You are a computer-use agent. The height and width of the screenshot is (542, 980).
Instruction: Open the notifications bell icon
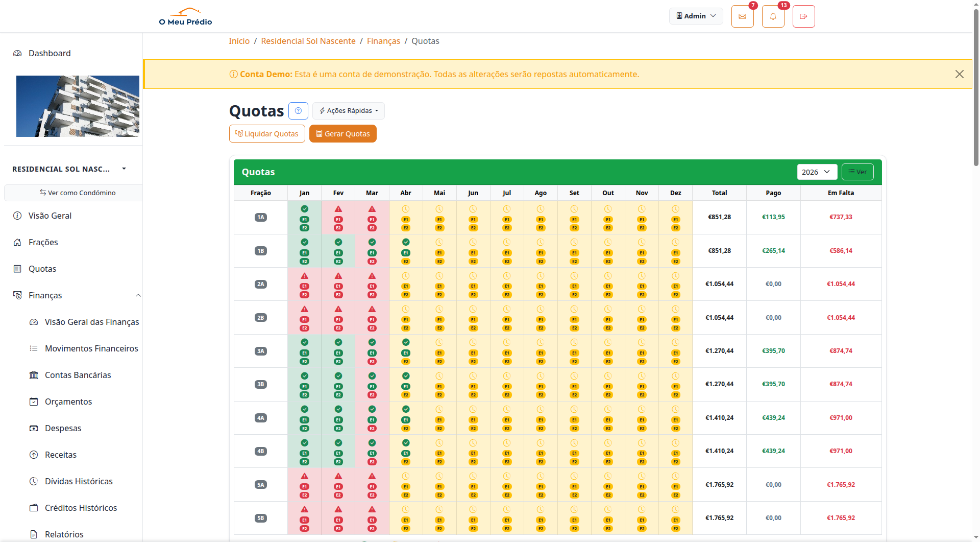coord(773,16)
